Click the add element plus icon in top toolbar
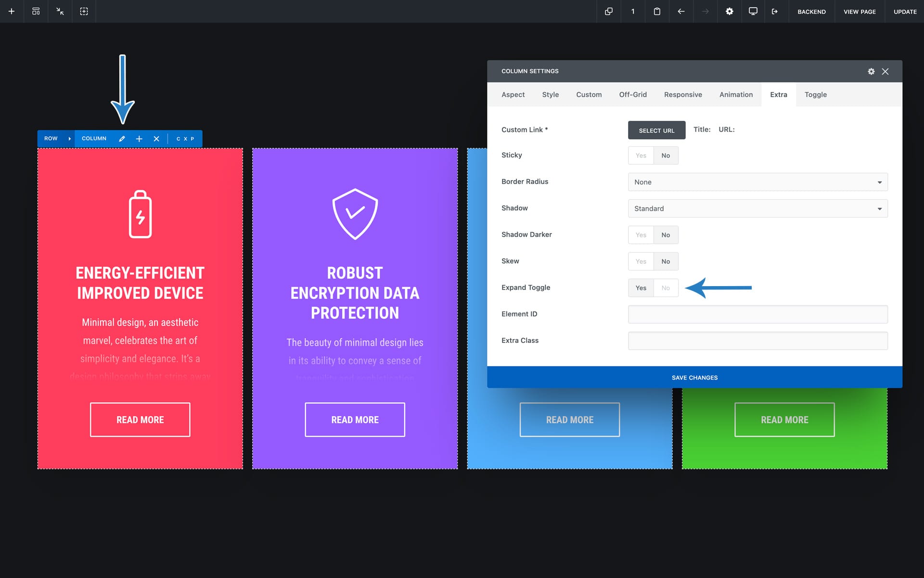 pos(12,12)
